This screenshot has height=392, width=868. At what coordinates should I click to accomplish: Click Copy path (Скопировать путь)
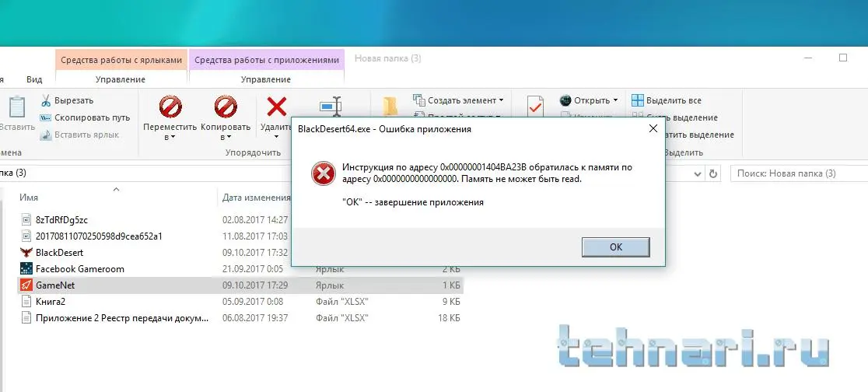pyautogui.click(x=85, y=117)
